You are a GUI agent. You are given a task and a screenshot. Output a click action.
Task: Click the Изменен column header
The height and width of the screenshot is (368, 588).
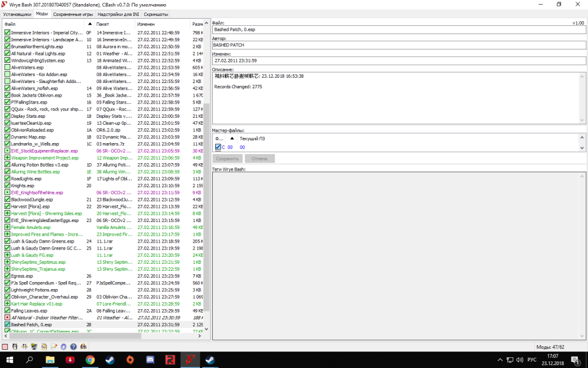[162, 24]
